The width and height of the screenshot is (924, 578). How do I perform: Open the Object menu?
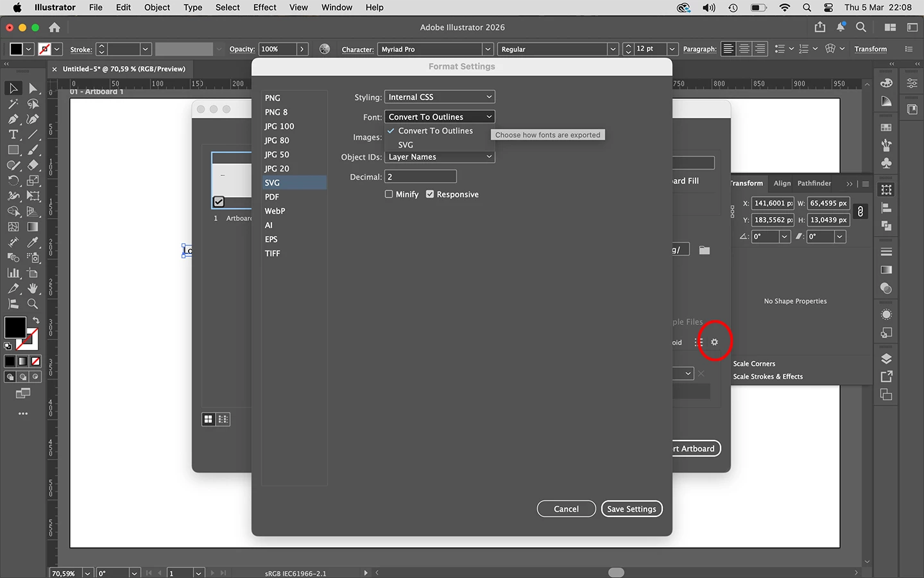(157, 8)
